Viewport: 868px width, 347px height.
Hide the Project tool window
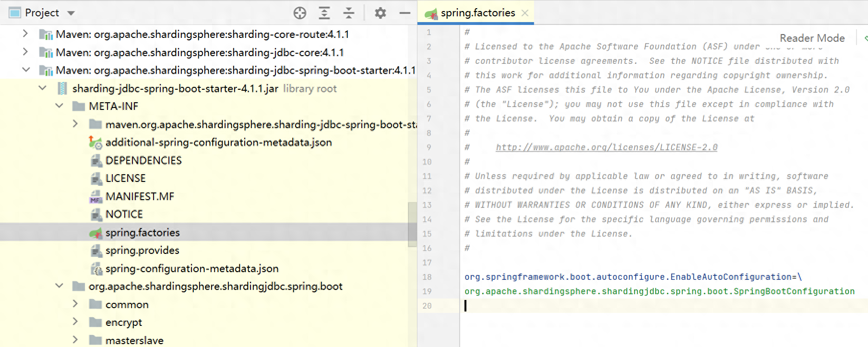click(x=405, y=13)
